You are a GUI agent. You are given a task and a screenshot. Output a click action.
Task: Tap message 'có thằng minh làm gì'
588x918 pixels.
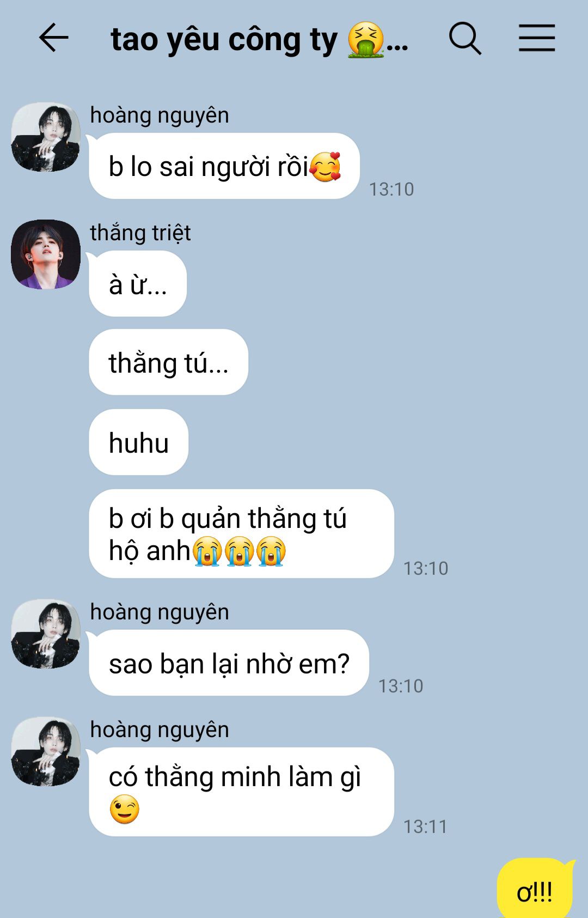click(x=241, y=792)
